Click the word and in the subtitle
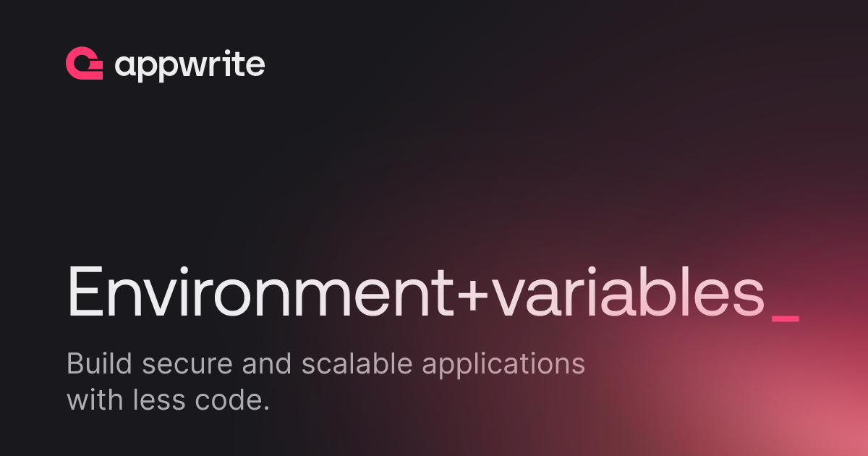The image size is (868, 456). click(267, 364)
